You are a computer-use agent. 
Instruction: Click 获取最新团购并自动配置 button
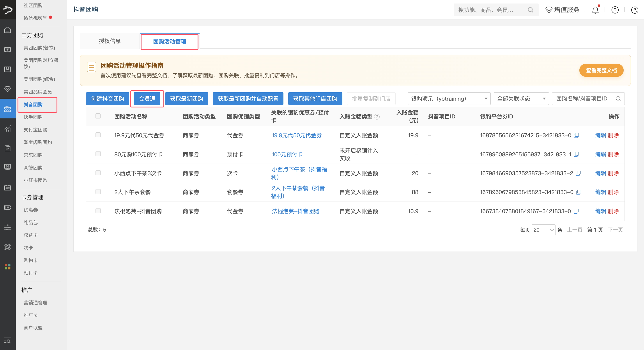(248, 99)
